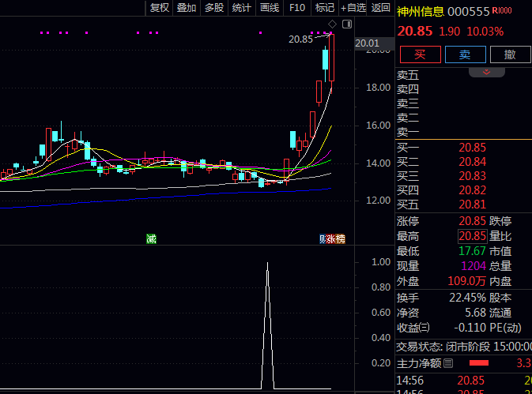
Task: Click the latest limit-up candlestick
Action: [x=331, y=58]
